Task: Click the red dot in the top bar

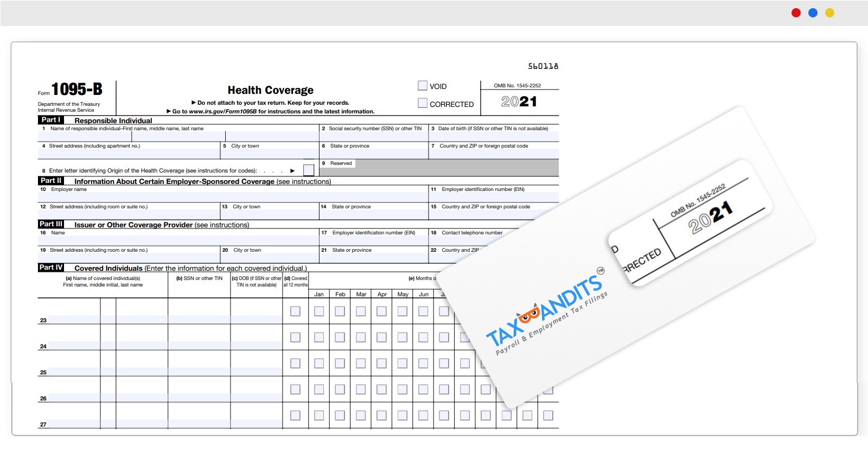Action: click(x=796, y=12)
